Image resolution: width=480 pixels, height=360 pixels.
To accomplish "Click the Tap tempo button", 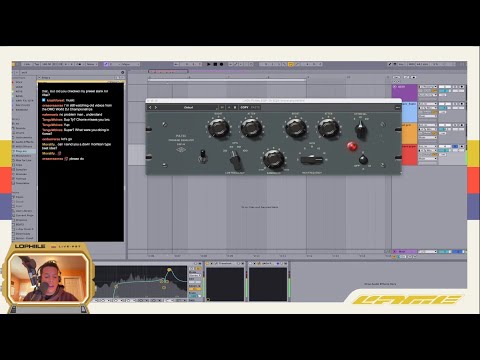I will coord(37,64).
